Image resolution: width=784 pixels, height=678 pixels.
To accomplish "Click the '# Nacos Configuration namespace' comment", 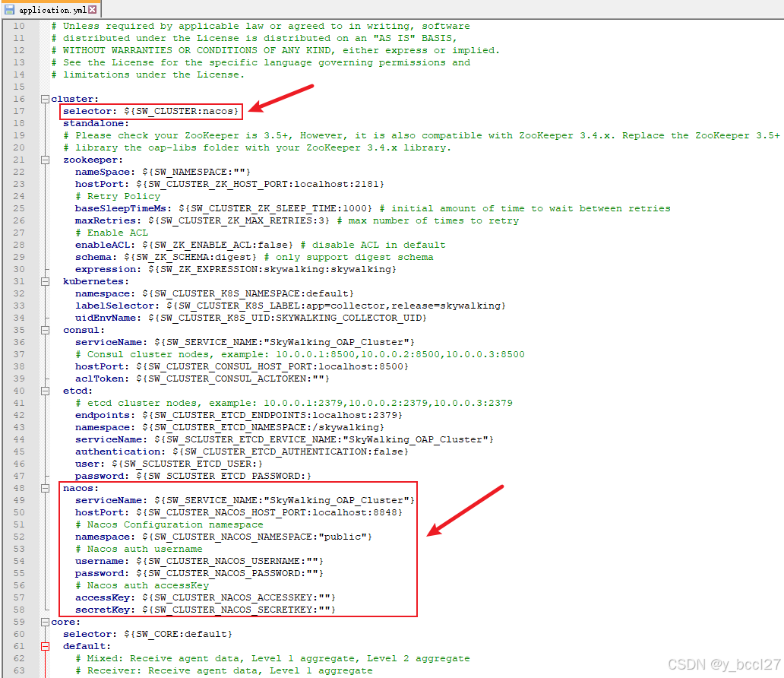I will click(x=169, y=525).
